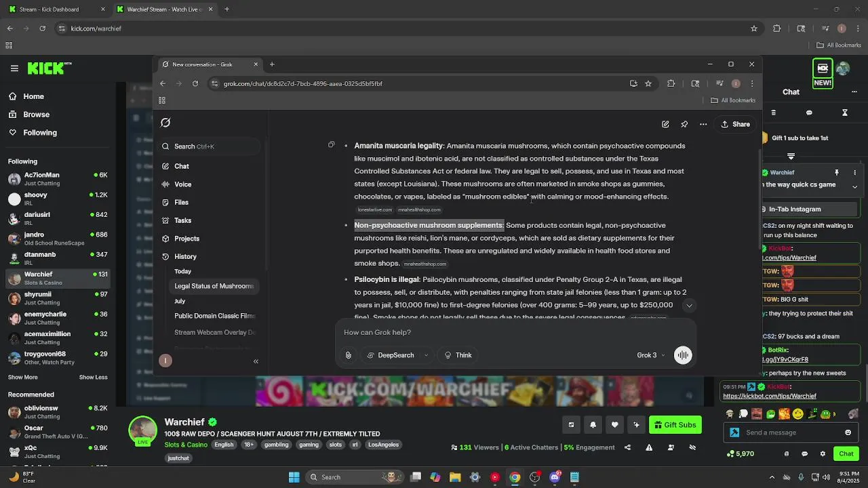Click Grok sidebar Search field
This screenshot has height=488, width=868.
pyautogui.click(x=210, y=146)
